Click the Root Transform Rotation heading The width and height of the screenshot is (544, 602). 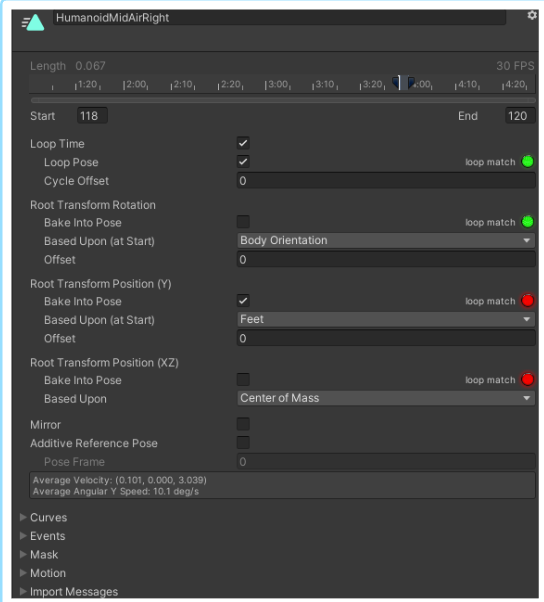click(93, 205)
